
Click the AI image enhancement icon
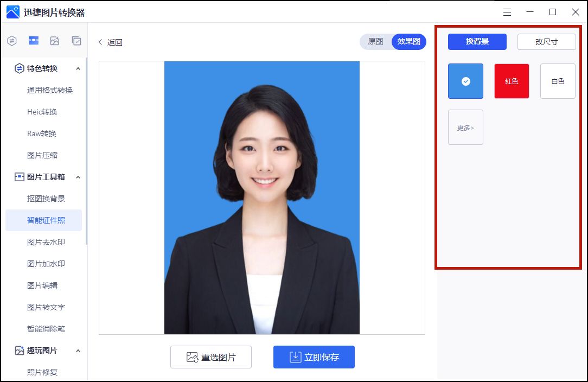coord(55,40)
